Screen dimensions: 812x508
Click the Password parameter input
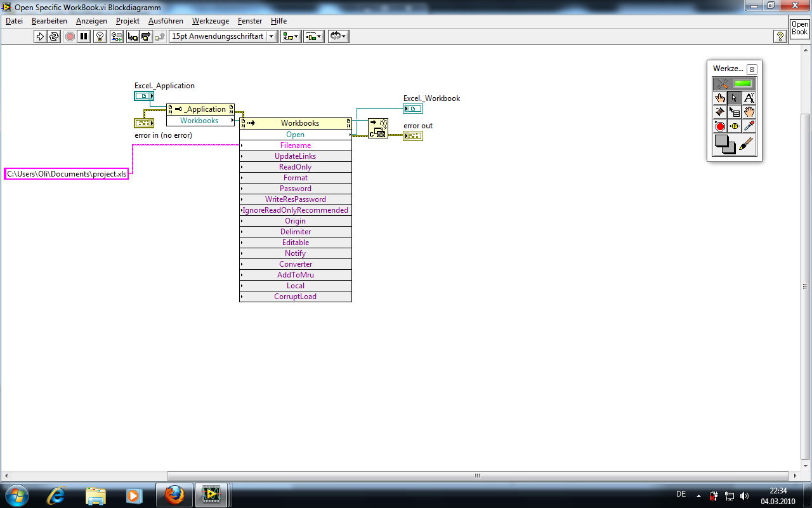(296, 189)
